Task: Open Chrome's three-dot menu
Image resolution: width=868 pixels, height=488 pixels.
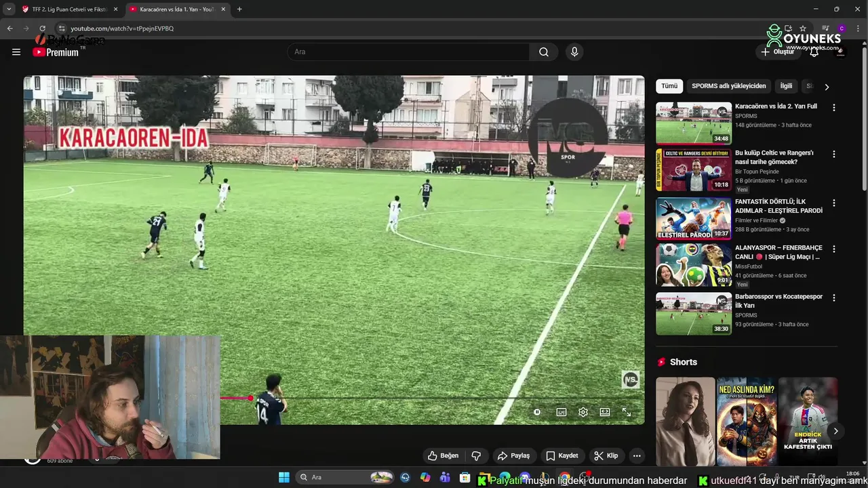Action: pos(857,28)
